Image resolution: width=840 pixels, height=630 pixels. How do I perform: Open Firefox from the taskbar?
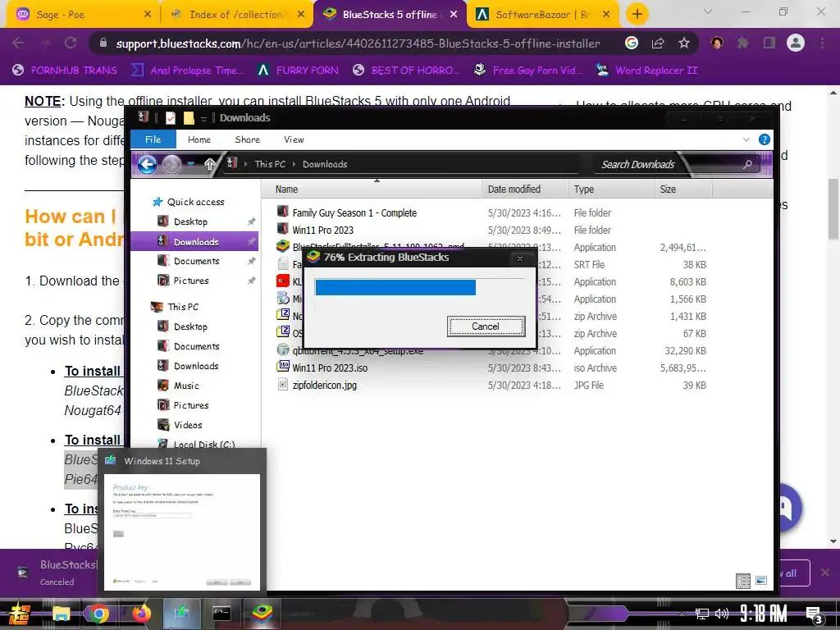coord(141,614)
